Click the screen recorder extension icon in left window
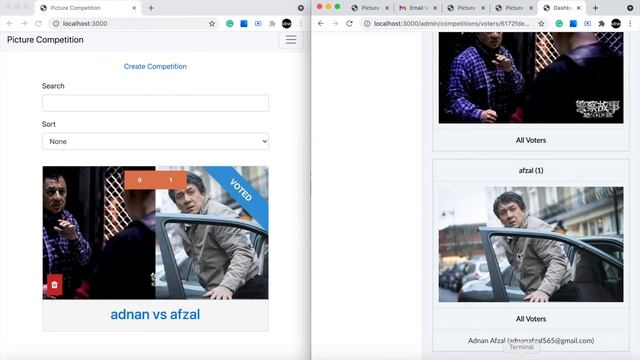 point(258,24)
